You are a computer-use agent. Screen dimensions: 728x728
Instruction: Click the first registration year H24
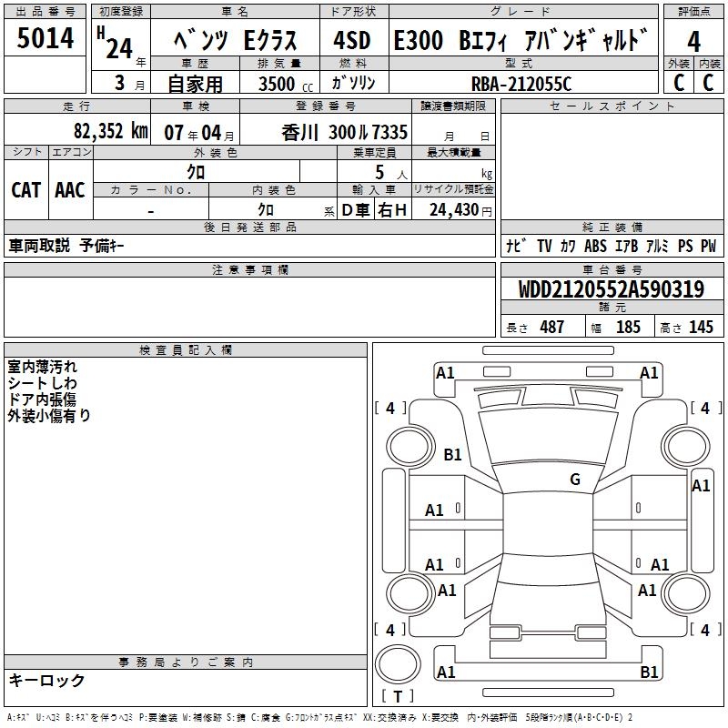coord(115,44)
